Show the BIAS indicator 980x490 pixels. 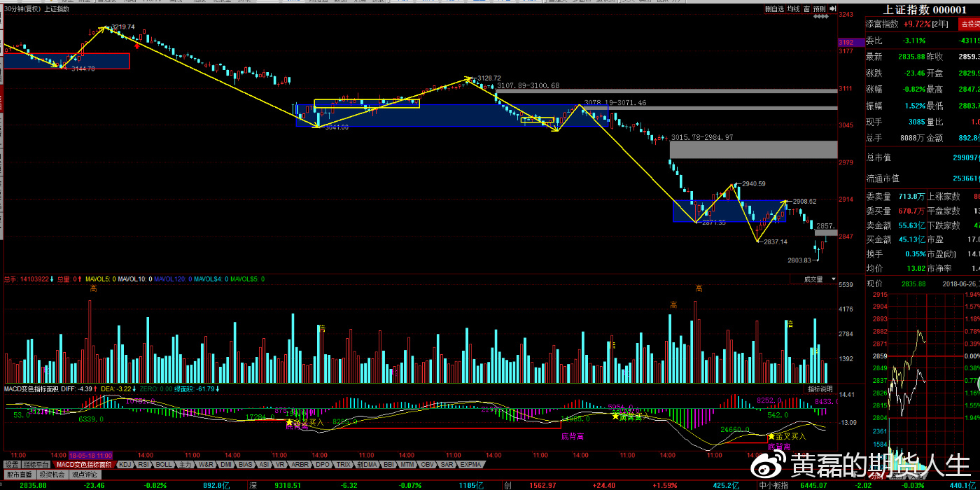coord(245,464)
